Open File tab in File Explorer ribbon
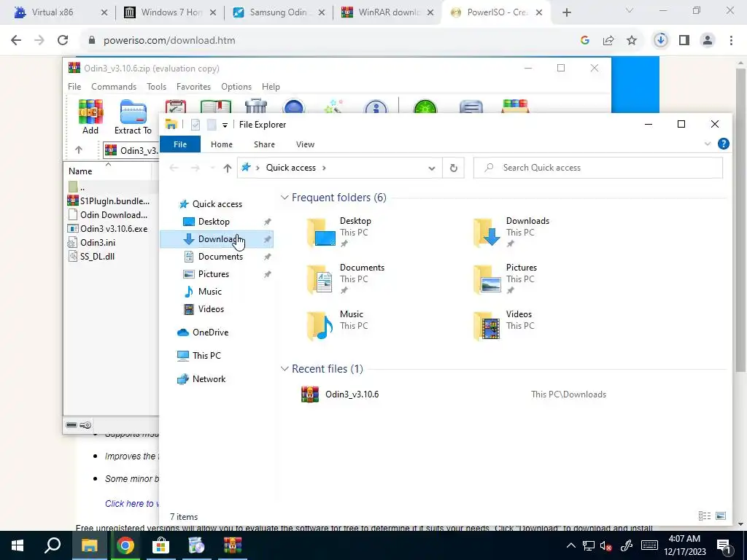Viewport: 747px width, 560px height. [x=180, y=144]
